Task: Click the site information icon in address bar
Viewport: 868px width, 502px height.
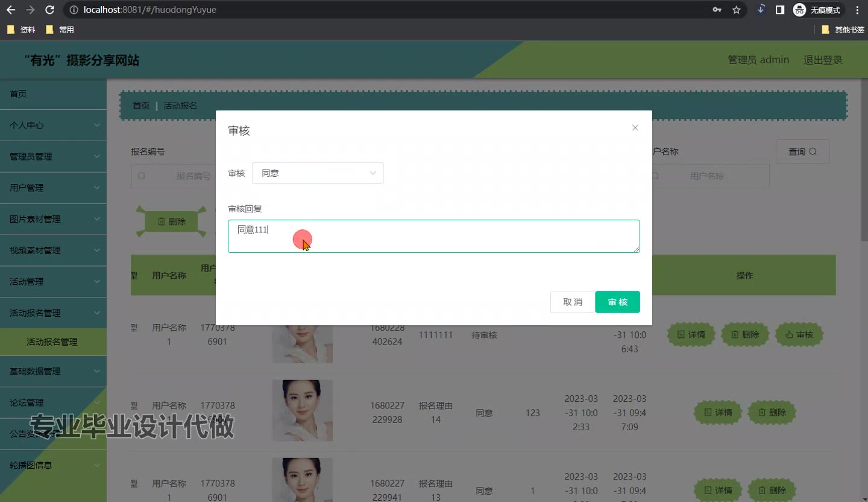Action: pos(74,10)
